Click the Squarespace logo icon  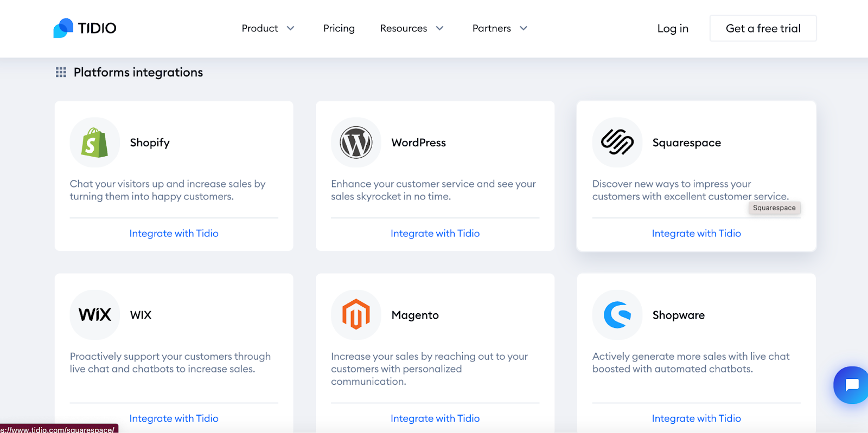(617, 143)
